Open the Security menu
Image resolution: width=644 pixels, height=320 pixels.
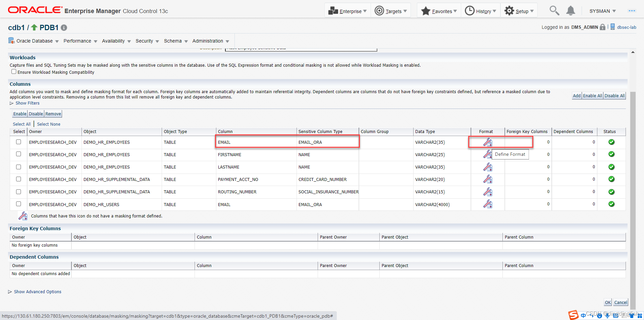147,41
